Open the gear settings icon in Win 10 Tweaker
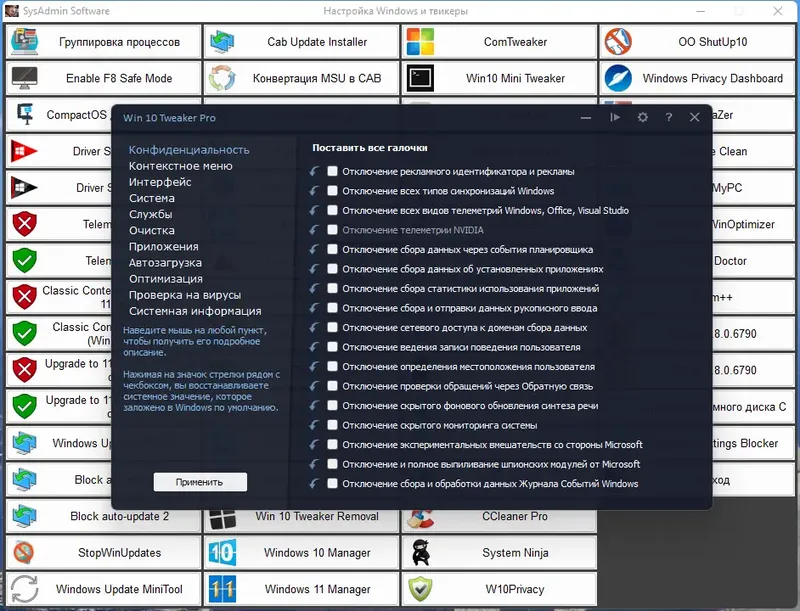The image size is (800, 611). (642, 117)
